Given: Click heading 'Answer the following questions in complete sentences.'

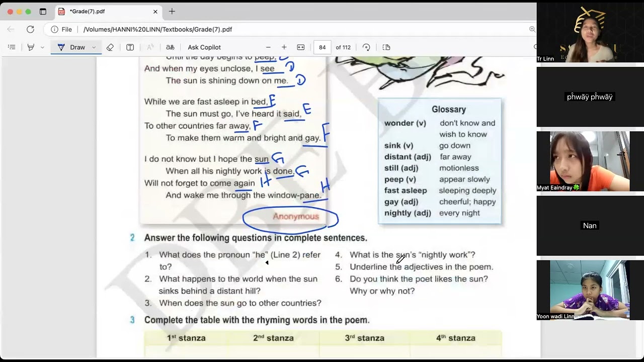Looking at the screenshot, I should tap(256, 238).
